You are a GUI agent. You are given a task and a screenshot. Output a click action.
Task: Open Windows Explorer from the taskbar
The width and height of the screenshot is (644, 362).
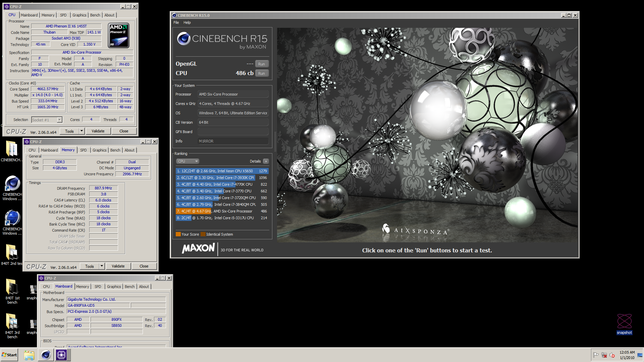click(29, 355)
